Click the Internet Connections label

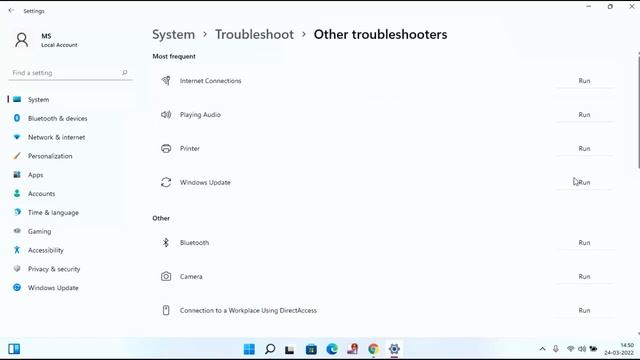(211, 81)
